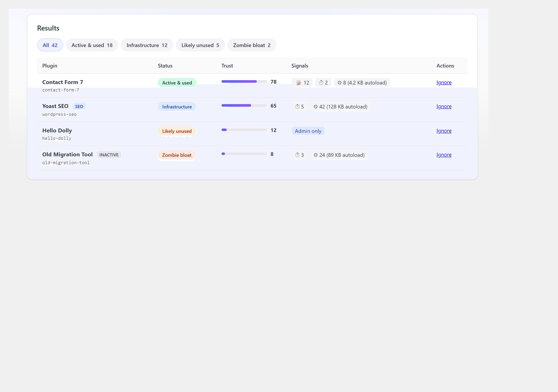Click the Likely unused status badge

[x=177, y=131]
